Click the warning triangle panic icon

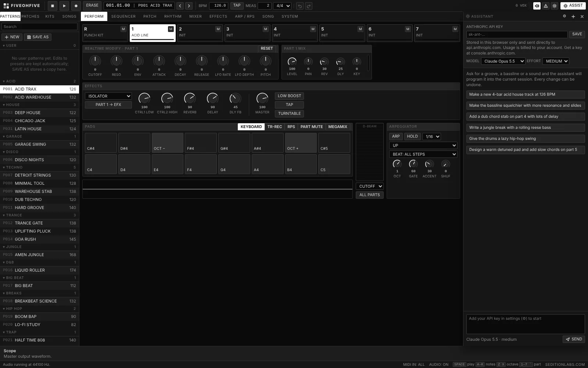(546, 6)
